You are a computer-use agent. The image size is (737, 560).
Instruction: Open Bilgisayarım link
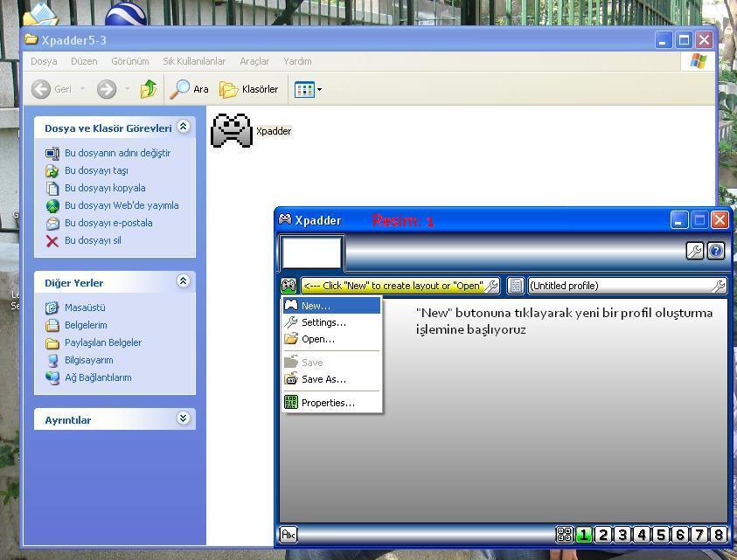[x=79, y=360]
